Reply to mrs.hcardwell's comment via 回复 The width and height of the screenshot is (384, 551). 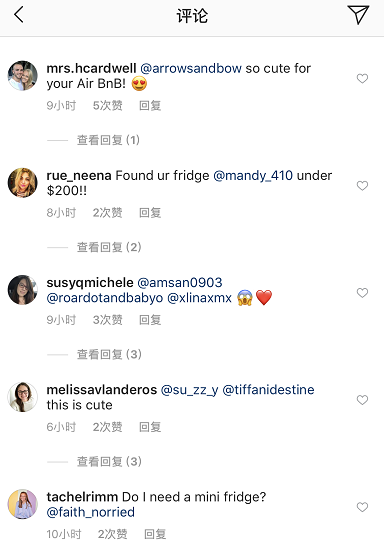coord(150,105)
